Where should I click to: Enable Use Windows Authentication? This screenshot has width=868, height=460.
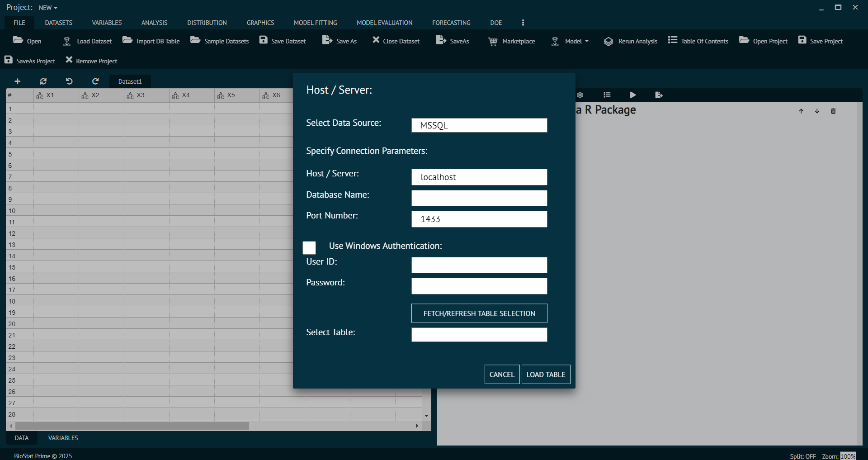click(x=309, y=248)
